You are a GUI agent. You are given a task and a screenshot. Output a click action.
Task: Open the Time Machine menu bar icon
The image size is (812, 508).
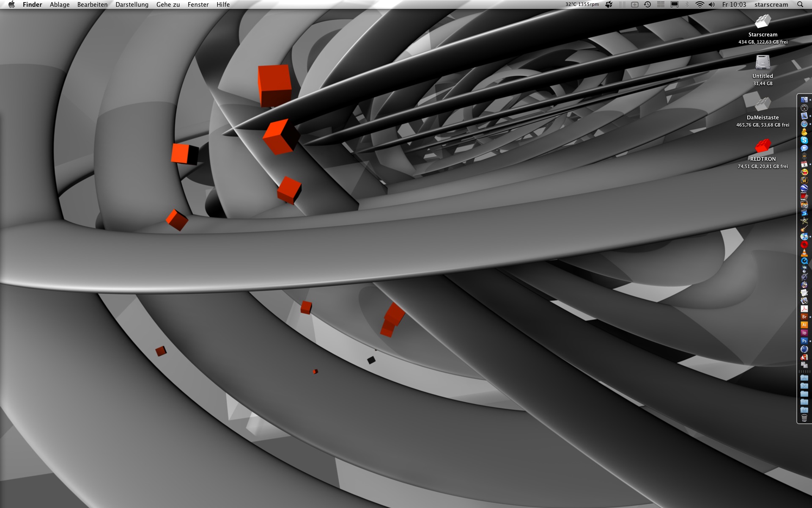point(647,5)
